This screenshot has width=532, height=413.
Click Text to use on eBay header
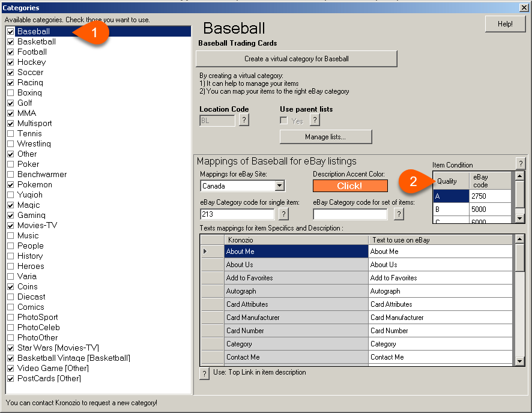(440, 240)
